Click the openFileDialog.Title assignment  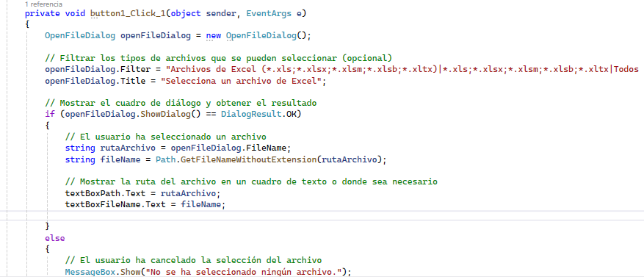point(185,80)
